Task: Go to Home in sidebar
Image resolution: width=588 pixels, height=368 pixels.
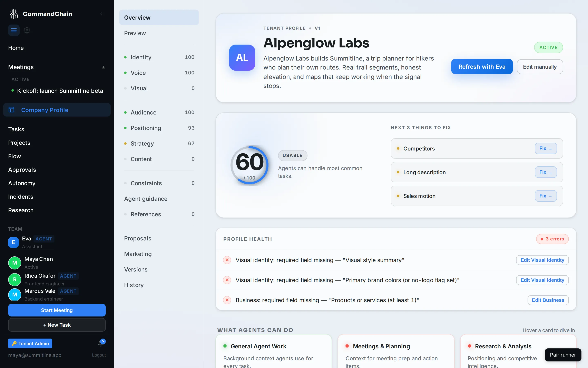Action: [16, 48]
